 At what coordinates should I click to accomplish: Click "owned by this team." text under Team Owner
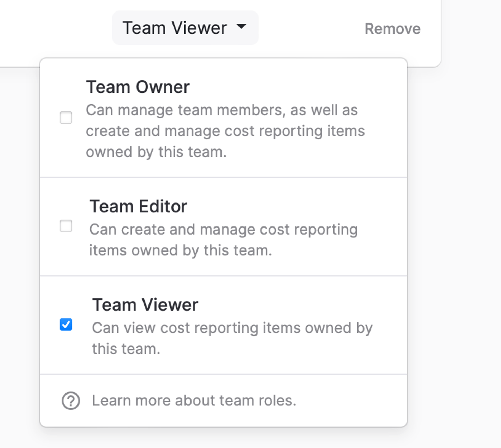pos(156,152)
